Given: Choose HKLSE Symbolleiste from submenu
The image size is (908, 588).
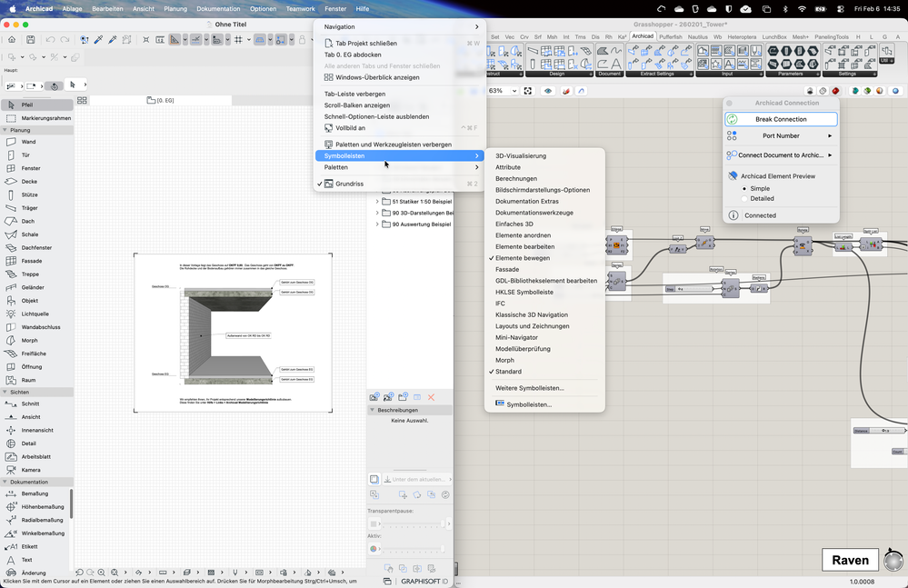Looking at the screenshot, I should click(x=544, y=293).
